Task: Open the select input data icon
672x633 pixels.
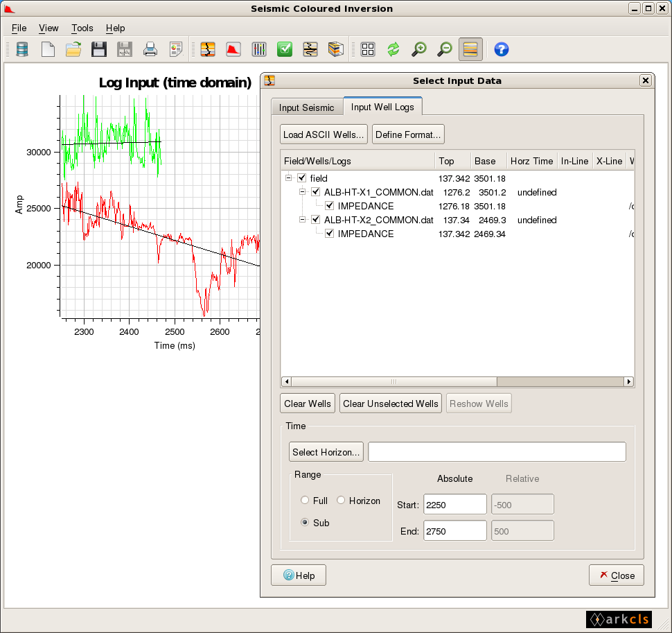Action: 208,49
